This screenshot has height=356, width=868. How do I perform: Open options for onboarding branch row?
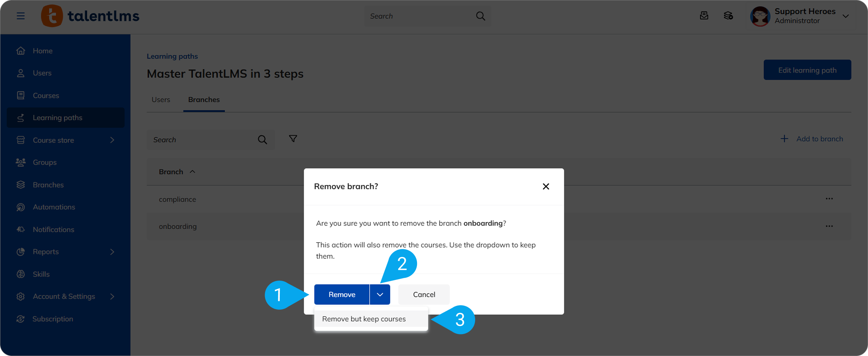829,226
